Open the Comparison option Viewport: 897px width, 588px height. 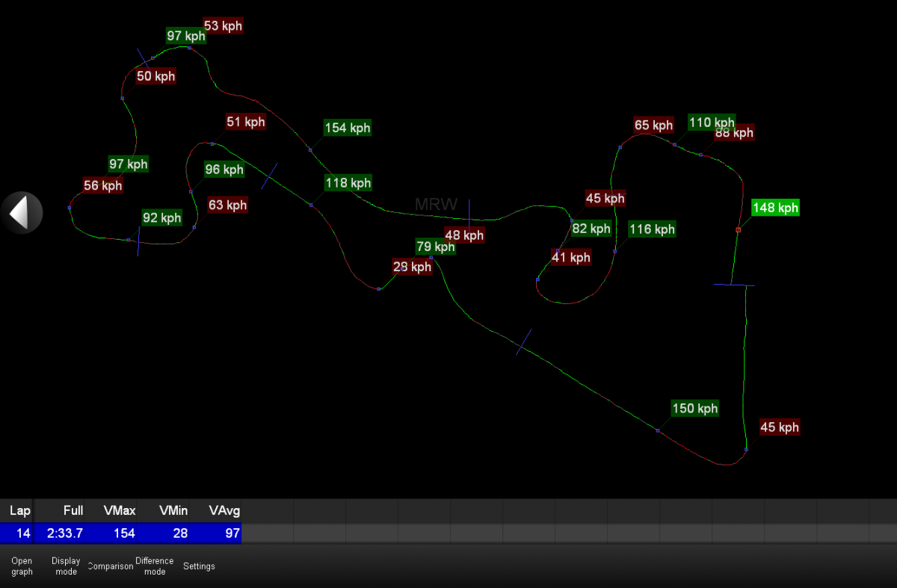(x=111, y=566)
